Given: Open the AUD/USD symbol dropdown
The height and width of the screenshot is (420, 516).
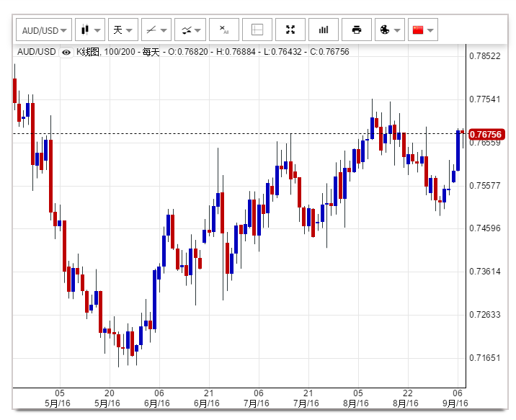Looking at the screenshot, I should [44, 30].
